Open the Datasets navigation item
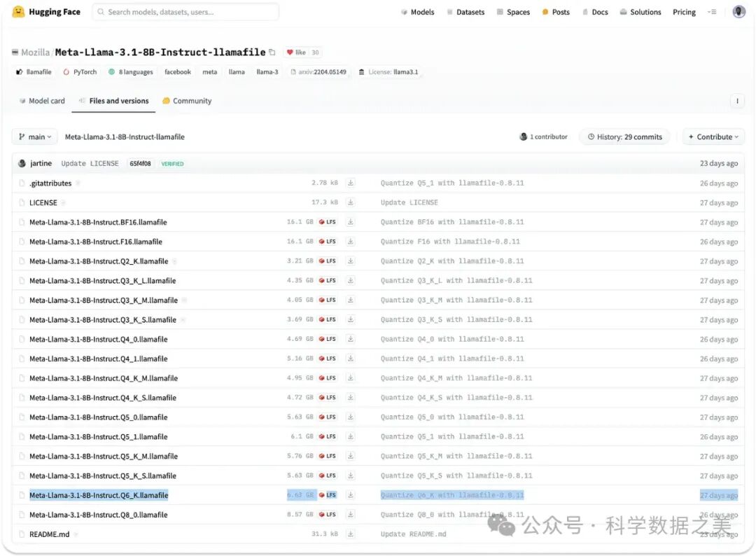756x556 pixels. click(465, 12)
